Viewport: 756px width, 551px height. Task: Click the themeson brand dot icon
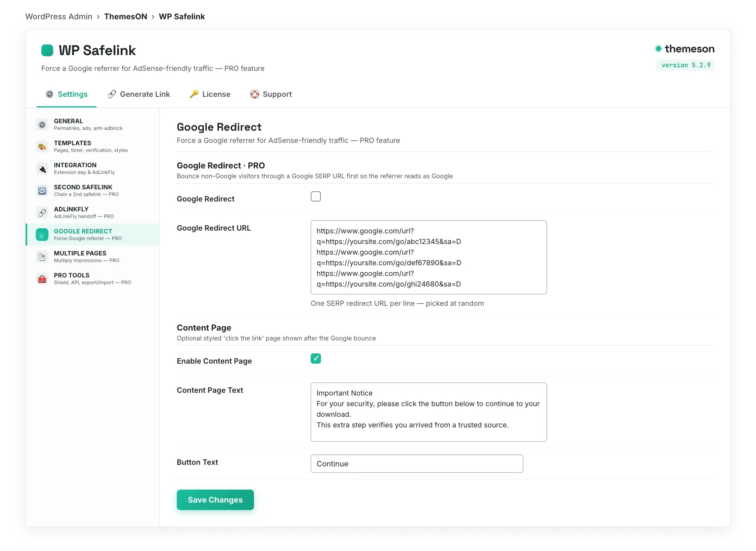click(658, 49)
